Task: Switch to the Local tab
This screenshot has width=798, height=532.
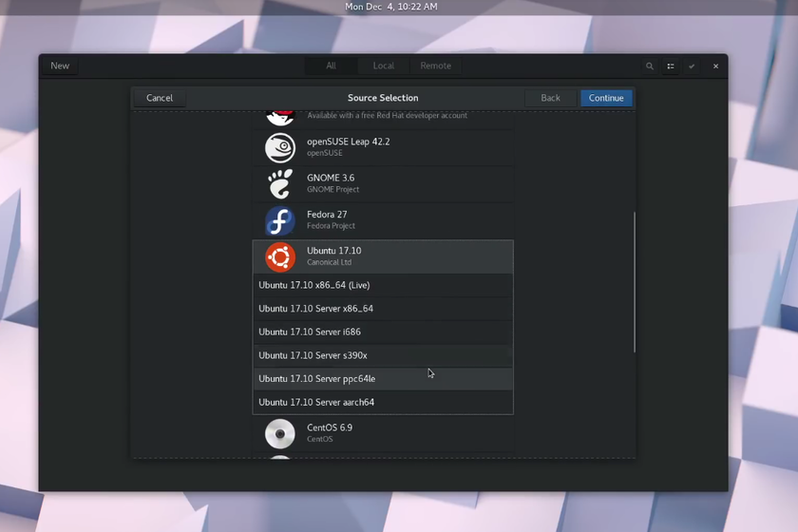Action: click(383, 66)
